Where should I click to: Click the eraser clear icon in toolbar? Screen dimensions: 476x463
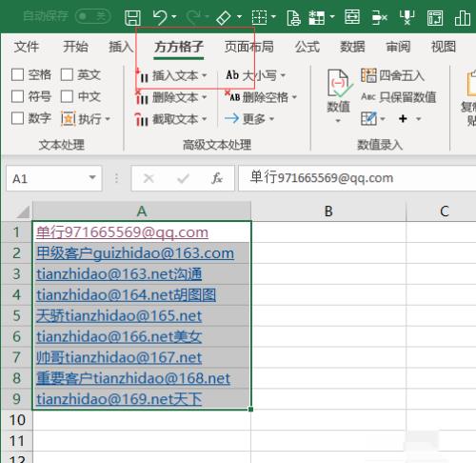coord(224,17)
